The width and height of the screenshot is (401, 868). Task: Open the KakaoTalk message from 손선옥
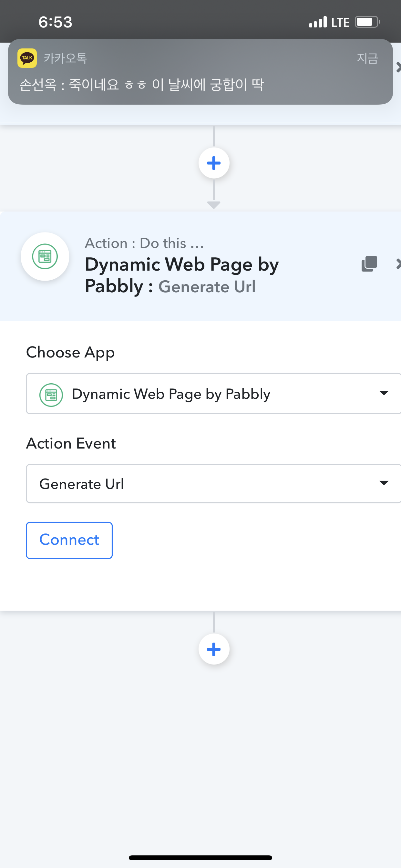(141, 84)
